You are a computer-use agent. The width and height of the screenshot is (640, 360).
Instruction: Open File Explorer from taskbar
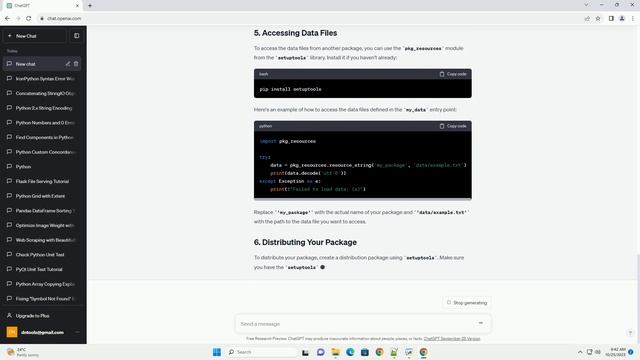pyautogui.click(x=335, y=352)
